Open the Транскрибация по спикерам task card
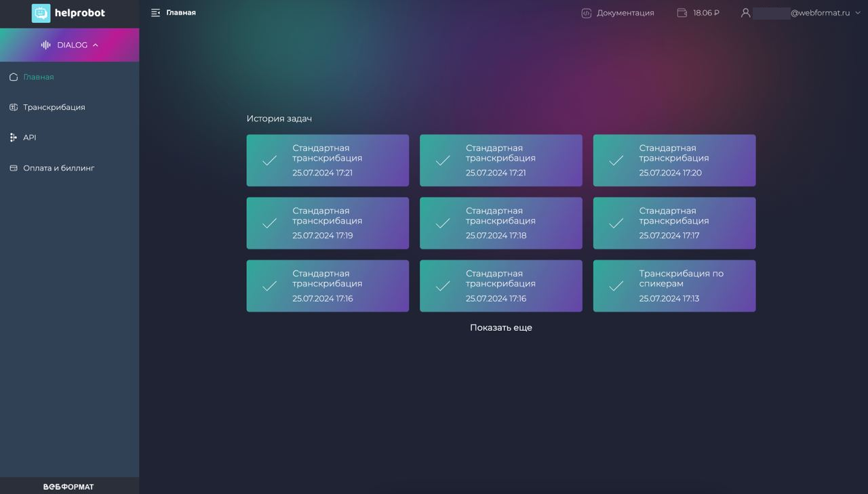The width and height of the screenshot is (868, 494). click(x=674, y=286)
